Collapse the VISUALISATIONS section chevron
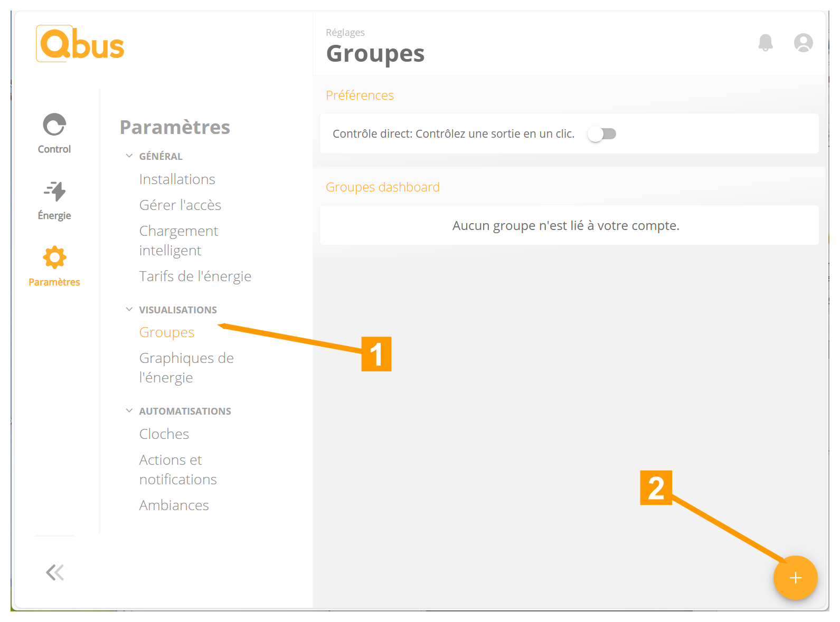 tap(129, 309)
